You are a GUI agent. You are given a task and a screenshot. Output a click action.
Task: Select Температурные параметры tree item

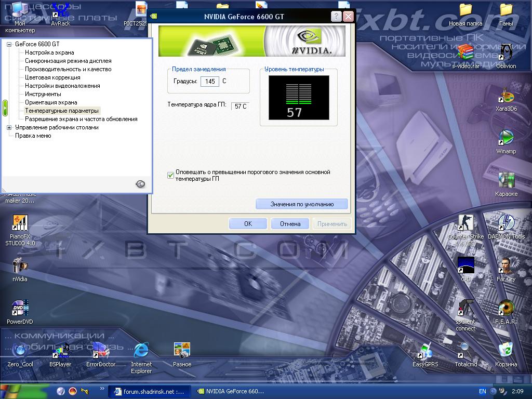click(x=62, y=111)
